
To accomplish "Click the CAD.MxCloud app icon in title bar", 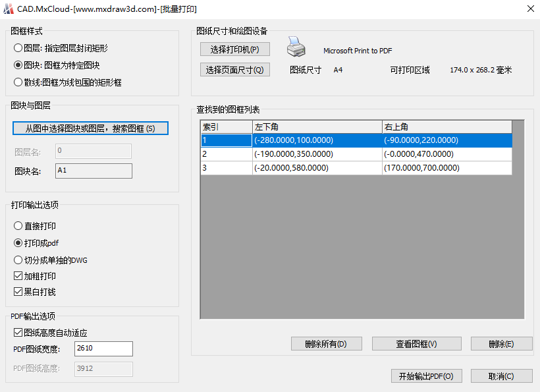I will tap(9, 9).
